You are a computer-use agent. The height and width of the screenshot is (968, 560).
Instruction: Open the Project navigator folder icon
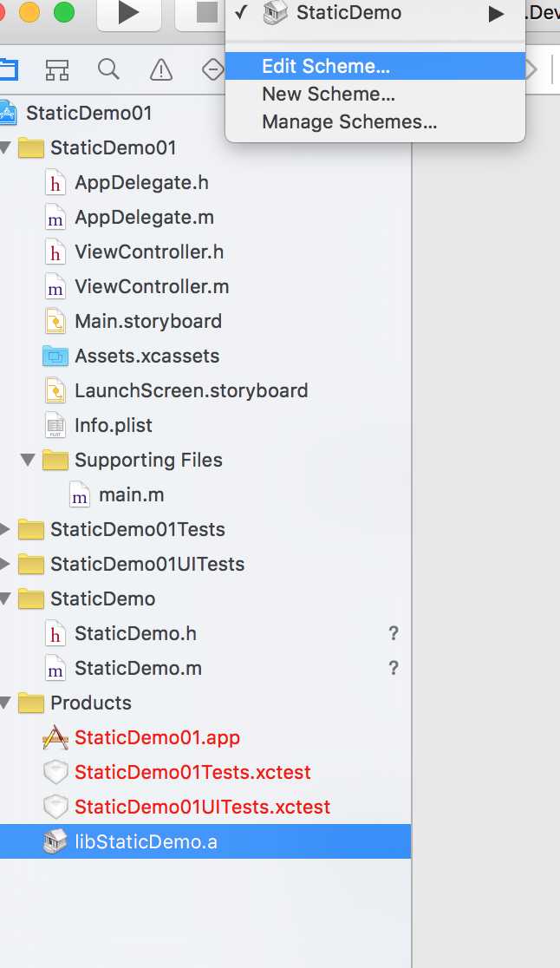[8, 69]
